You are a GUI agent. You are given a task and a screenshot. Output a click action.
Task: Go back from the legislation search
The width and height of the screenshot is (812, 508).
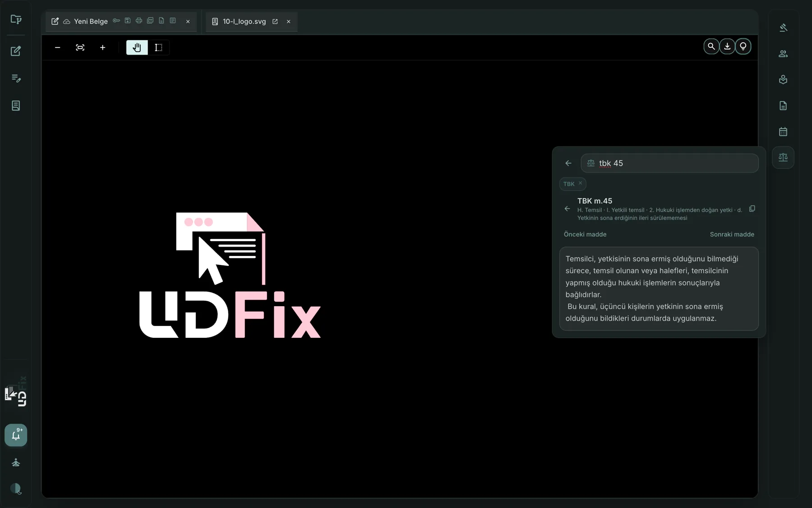tap(568, 163)
